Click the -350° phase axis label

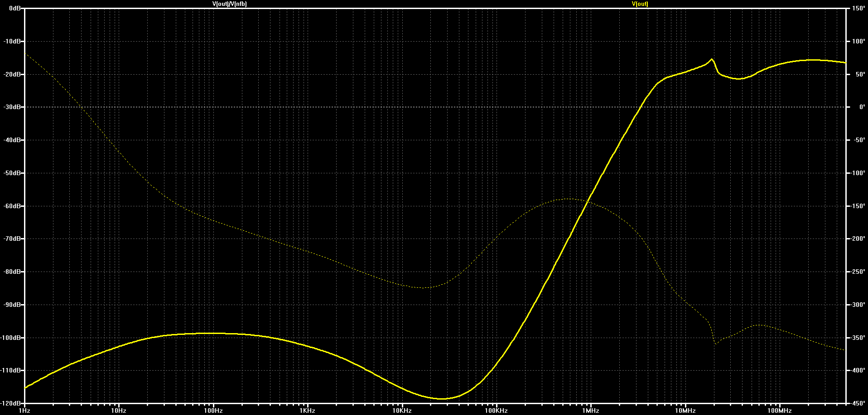point(857,338)
